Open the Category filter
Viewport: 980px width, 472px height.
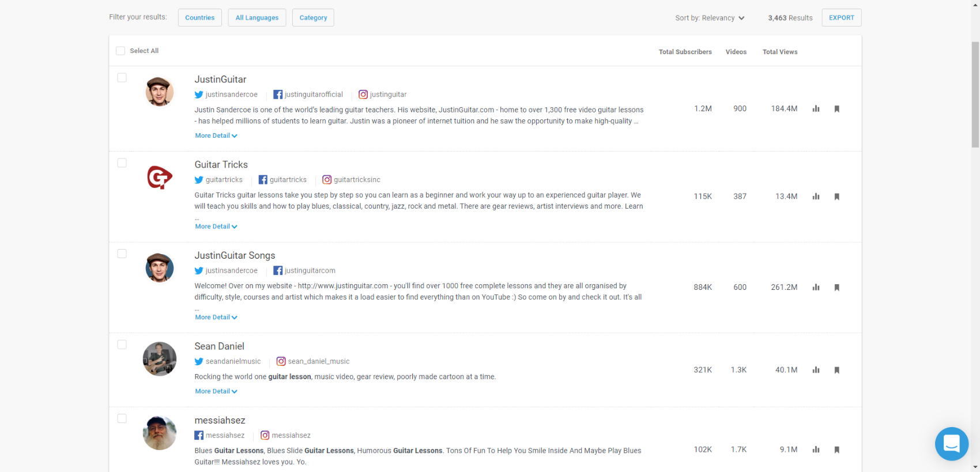click(x=313, y=17)
